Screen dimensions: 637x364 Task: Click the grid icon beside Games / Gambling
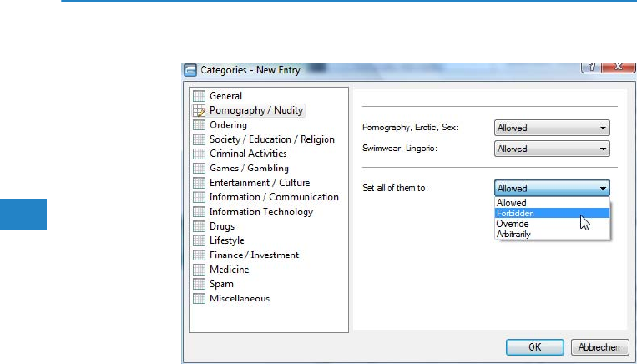[199, 168]
